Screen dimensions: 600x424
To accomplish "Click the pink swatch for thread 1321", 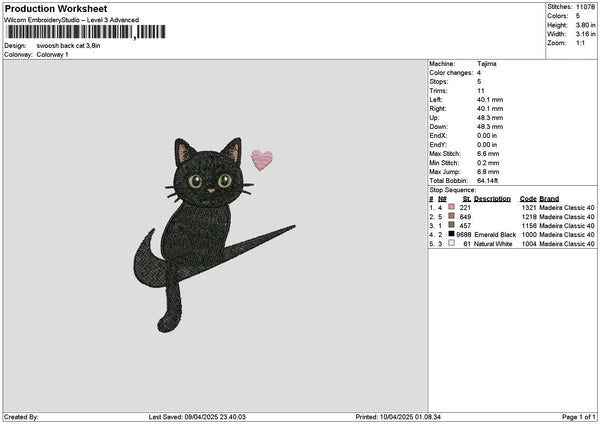I will (x=452, y=207).
